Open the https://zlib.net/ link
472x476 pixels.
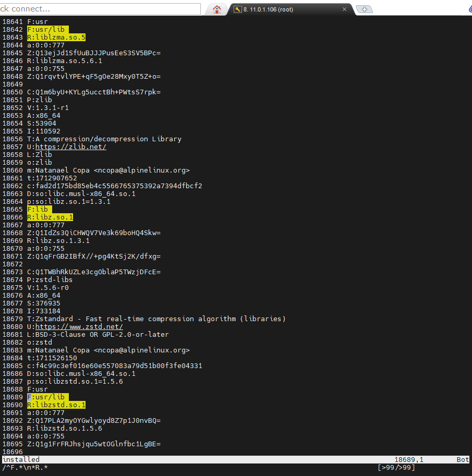click(x=71, y=147)
